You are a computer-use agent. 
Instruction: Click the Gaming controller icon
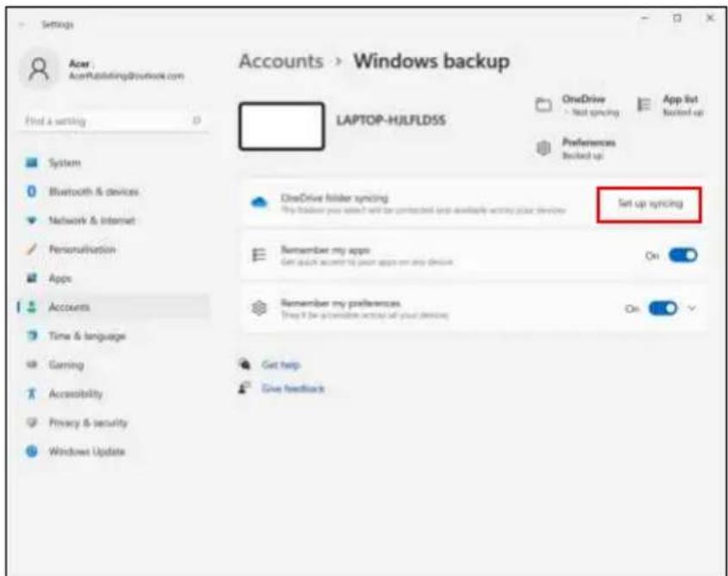[x=32, y=365]
